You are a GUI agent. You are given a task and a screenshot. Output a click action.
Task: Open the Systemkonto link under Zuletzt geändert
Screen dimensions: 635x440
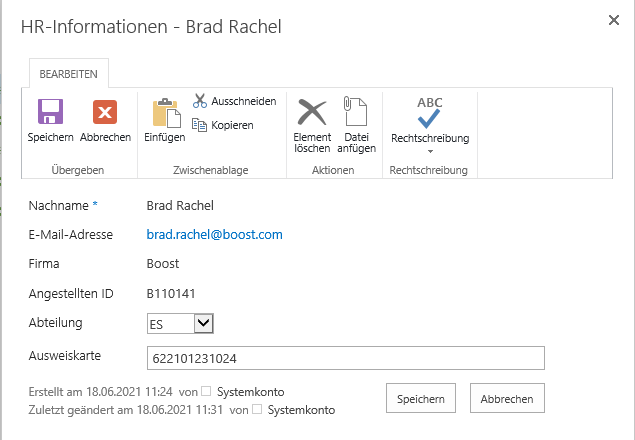pyautogui.click(x=301, y=410)
